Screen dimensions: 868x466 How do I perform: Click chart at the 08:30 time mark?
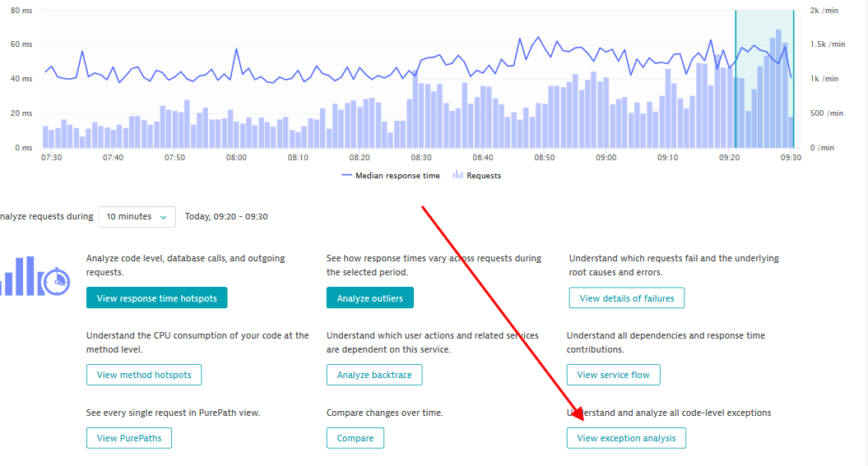click(421, 115)
